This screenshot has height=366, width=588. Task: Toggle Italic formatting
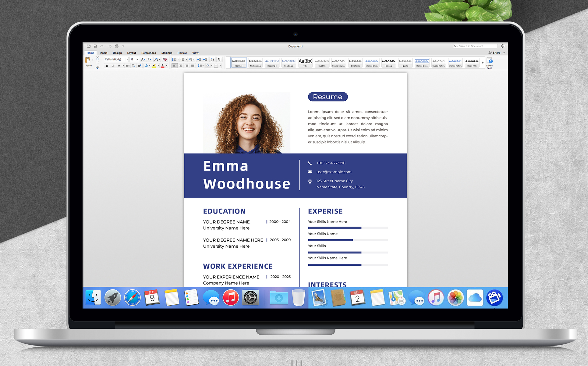tap(113, 66)
